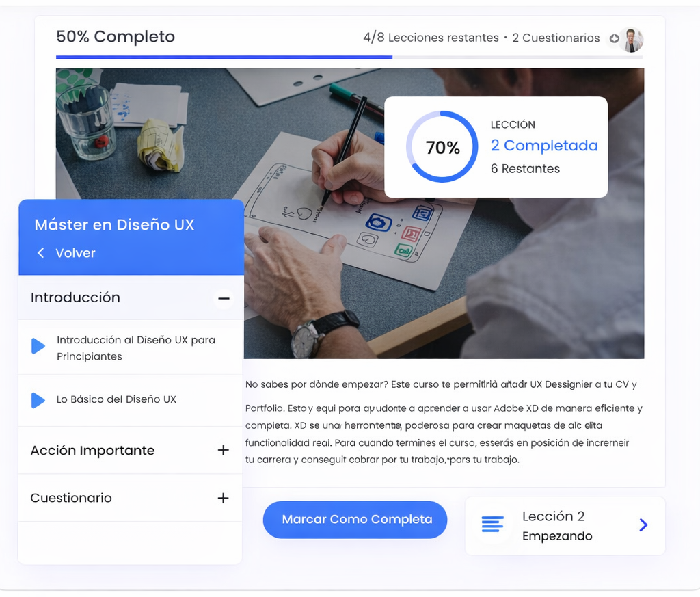Collapse the Introducción section with minus icon
Screen dimensions: 700x597
224,298
